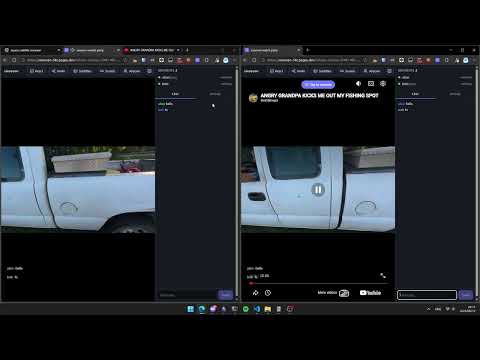Open the light-blue profile icon in left browser
480x360 pixels.
point(226,60)
